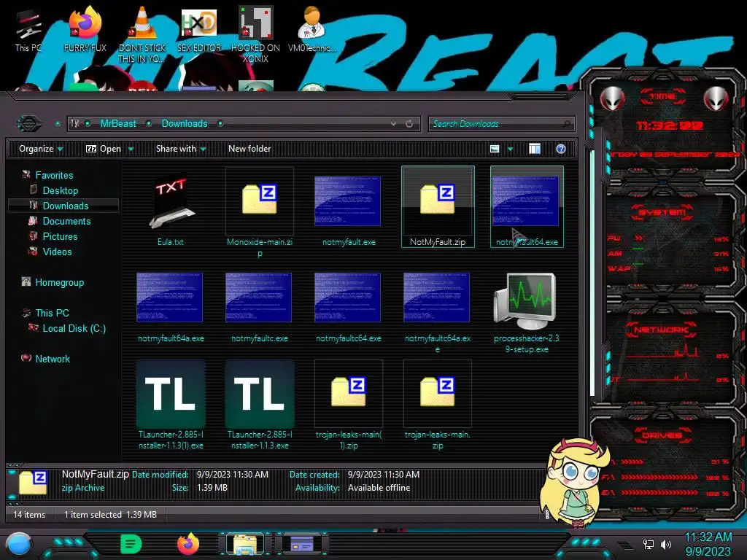Focus the Search Downloads field

coord(501,124)
